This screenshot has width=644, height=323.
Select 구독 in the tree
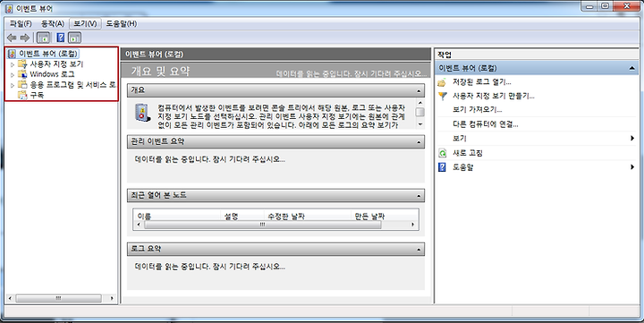37,95
